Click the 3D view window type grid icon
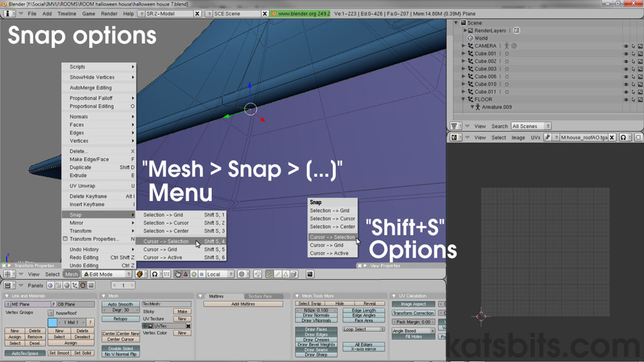 coord(10,274)
